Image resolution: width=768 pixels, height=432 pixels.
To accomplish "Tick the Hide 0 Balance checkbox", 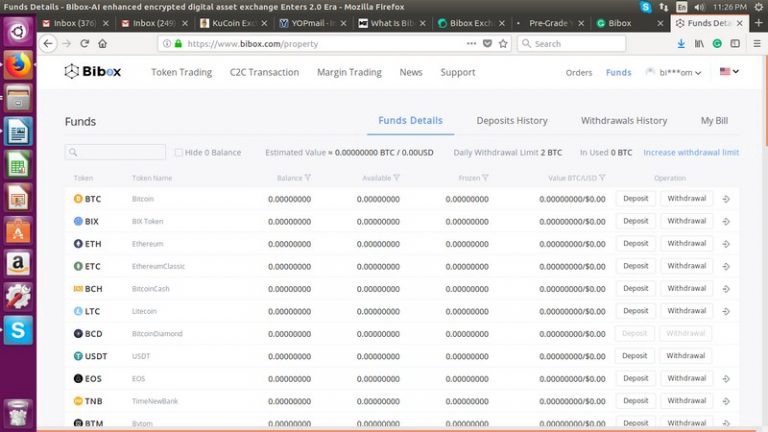I will 179,152.
